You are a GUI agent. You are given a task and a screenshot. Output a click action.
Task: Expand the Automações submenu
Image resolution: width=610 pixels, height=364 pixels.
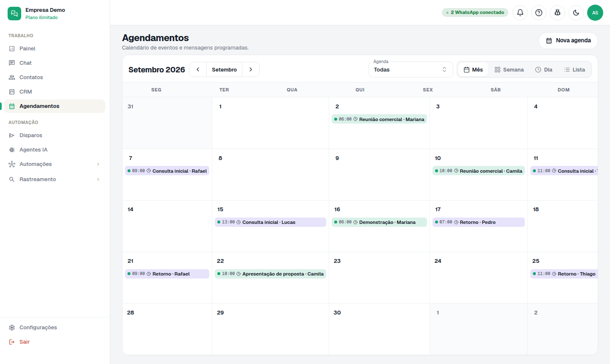pos(55,164)
